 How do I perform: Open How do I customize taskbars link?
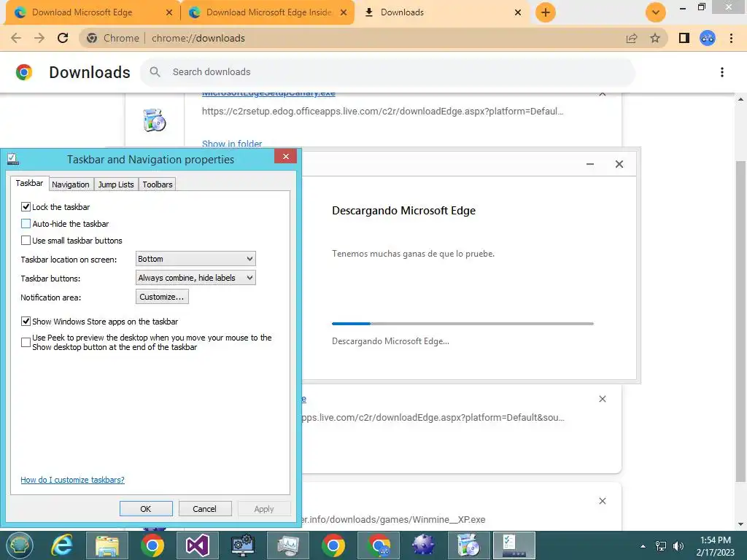(72, 480)
